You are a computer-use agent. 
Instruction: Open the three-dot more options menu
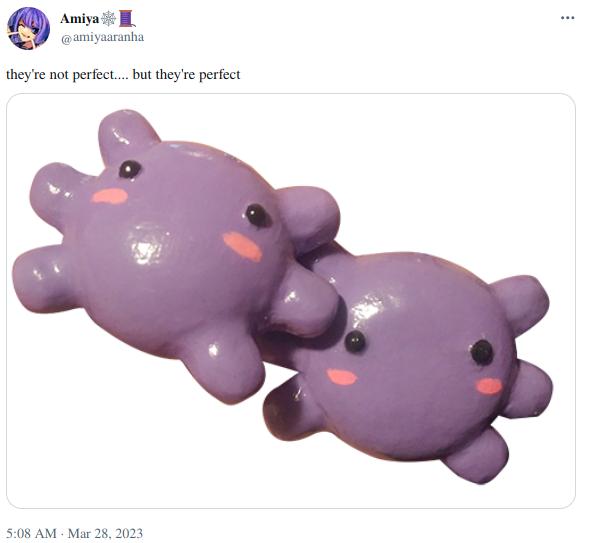coord(567,18)
